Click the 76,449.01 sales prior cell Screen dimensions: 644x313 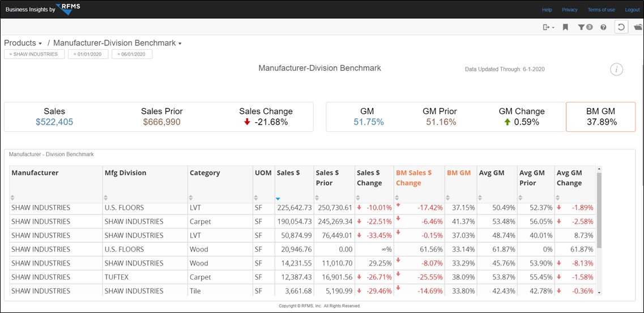[334, 235]
